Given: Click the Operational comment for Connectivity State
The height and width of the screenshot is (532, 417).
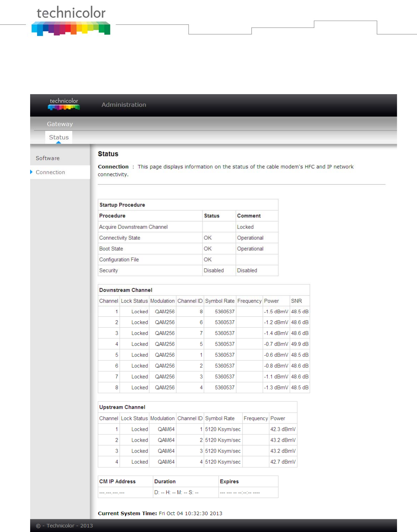Looking at the screenshot, I should [x=250, y=238].
